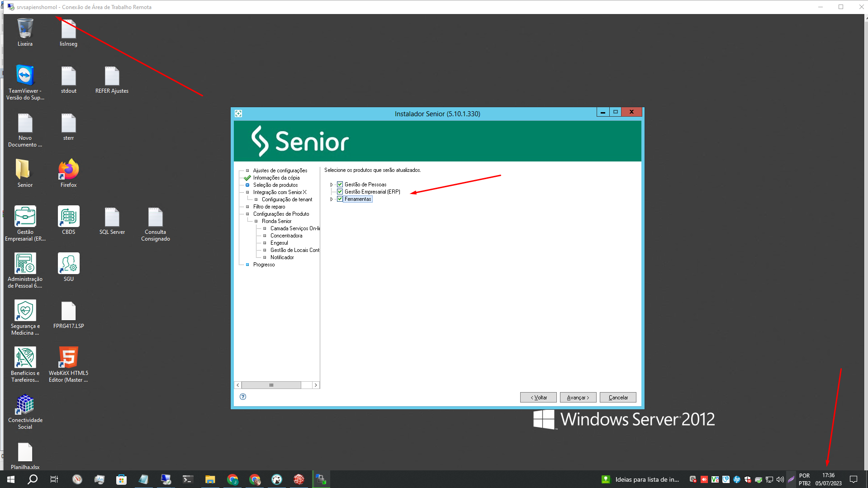Select Consulta Consignado desktop file
The image size is (868, 488).
pyautogui.click(x=155, y=224)
